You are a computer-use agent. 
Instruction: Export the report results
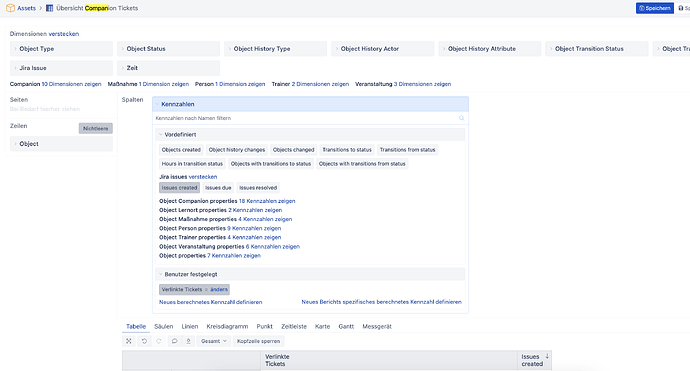click(x=188, y=341)
